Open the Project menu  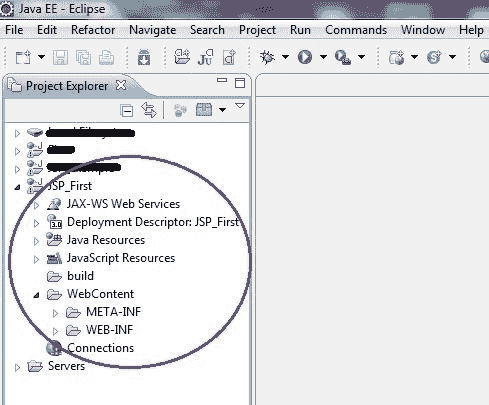click(257, 30)
